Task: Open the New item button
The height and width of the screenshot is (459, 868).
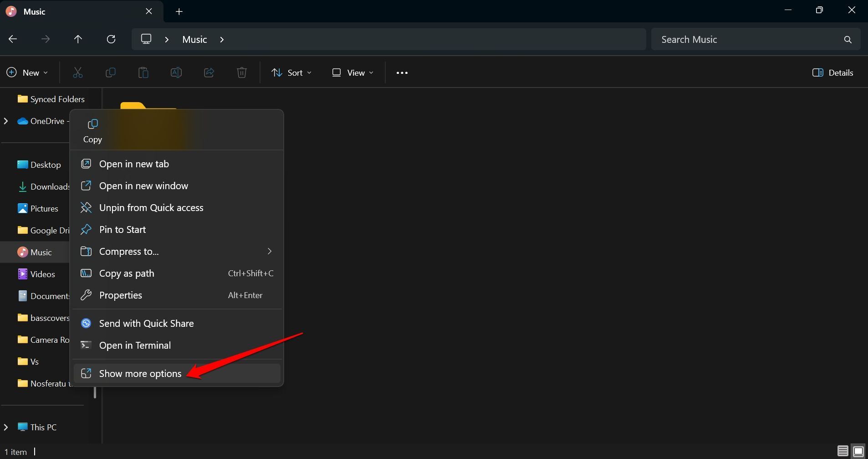Action: click(27, 73)
